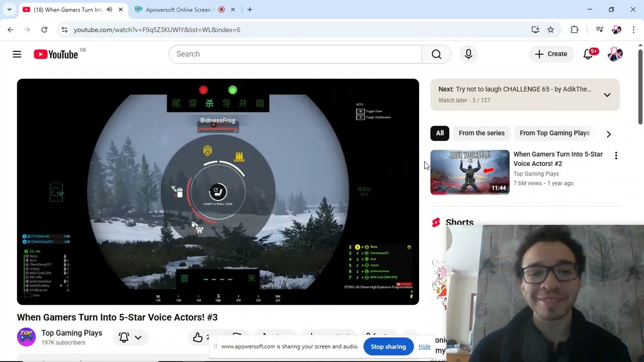644x362 pixels.
Task: Expand the Watch later playlist panel
Action: [x=607, y=95]
